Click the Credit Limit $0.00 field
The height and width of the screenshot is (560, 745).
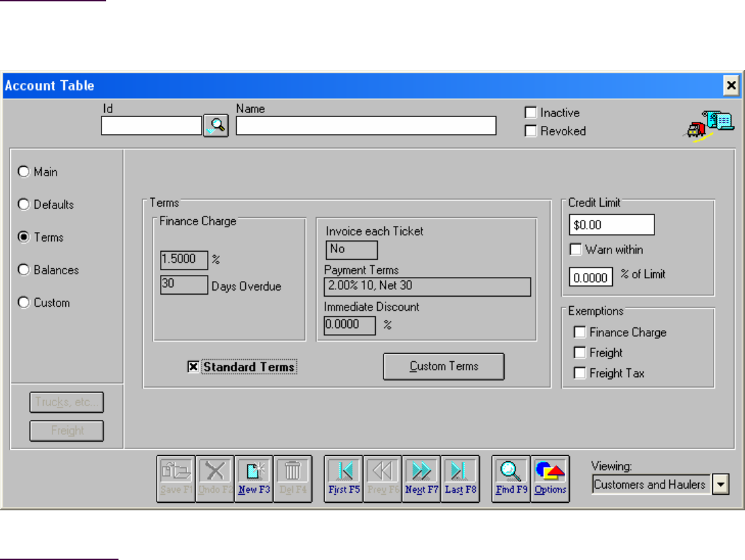[x=612, y=225]
